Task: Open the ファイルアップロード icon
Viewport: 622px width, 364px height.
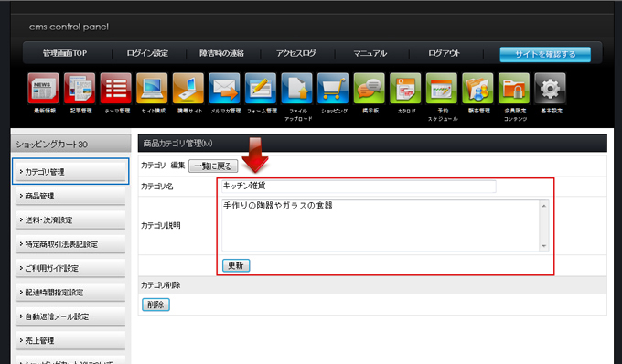Action: 296,88
